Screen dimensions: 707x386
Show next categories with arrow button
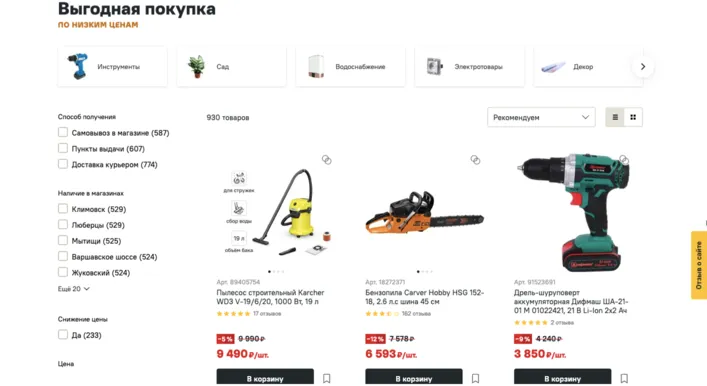point(643,67)
